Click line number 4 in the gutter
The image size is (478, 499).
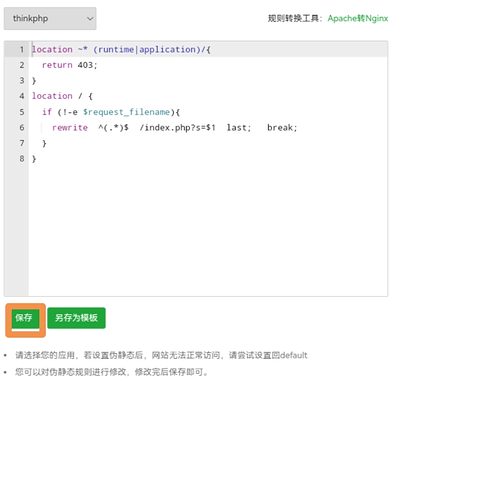tap(22, 96)
